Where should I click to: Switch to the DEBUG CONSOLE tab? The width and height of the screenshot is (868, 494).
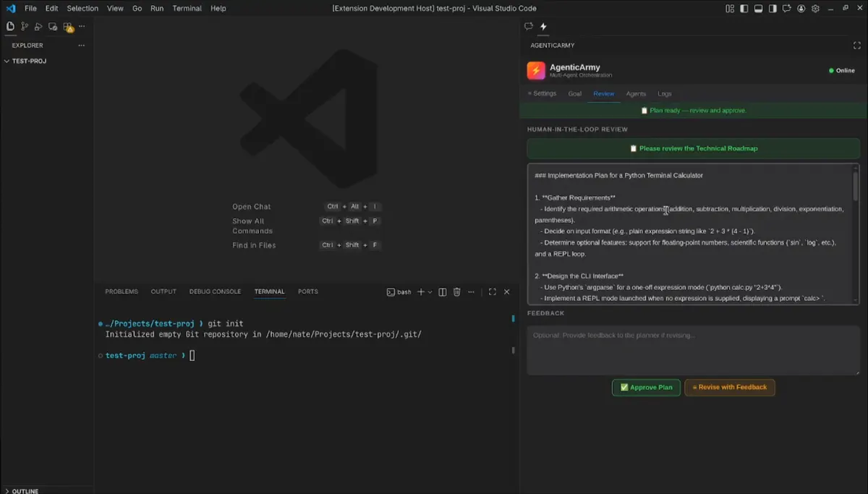(x=215, y=291)
